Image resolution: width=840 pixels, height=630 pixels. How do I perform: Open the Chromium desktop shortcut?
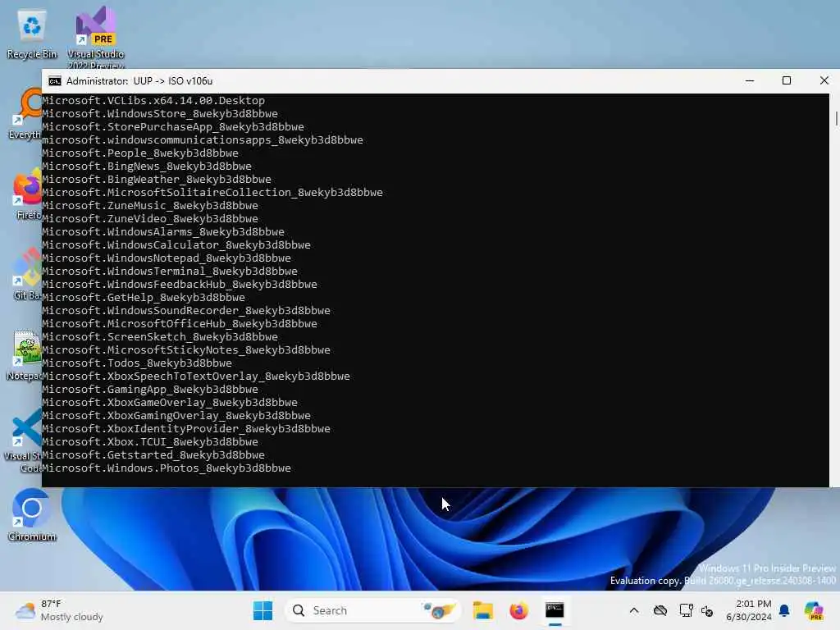point(32,515)
